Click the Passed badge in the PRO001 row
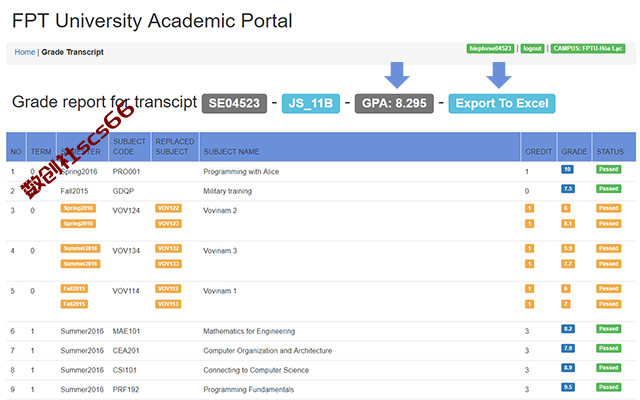The image size is (640, 400). (x=609, y=169)
